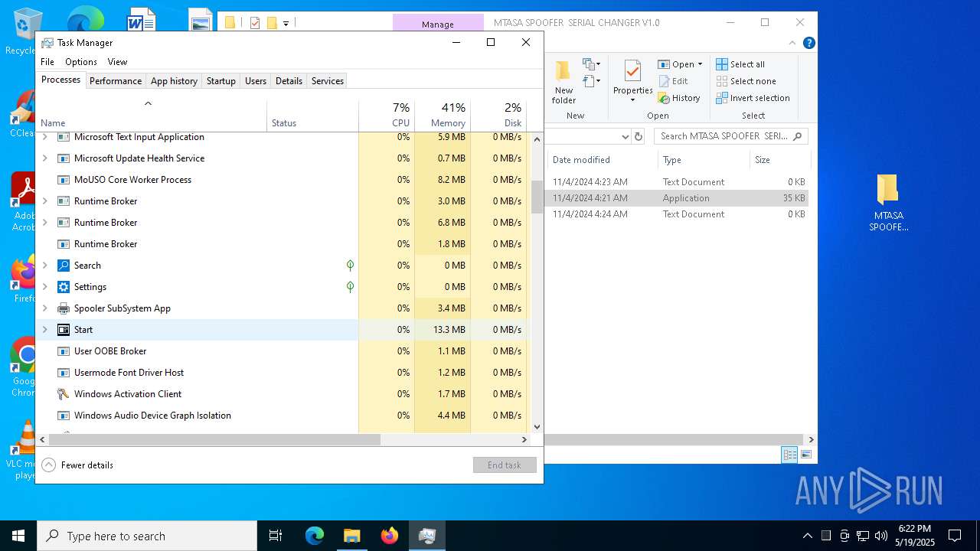Switch Explorer to details view icon

click(x=789, y=455)
